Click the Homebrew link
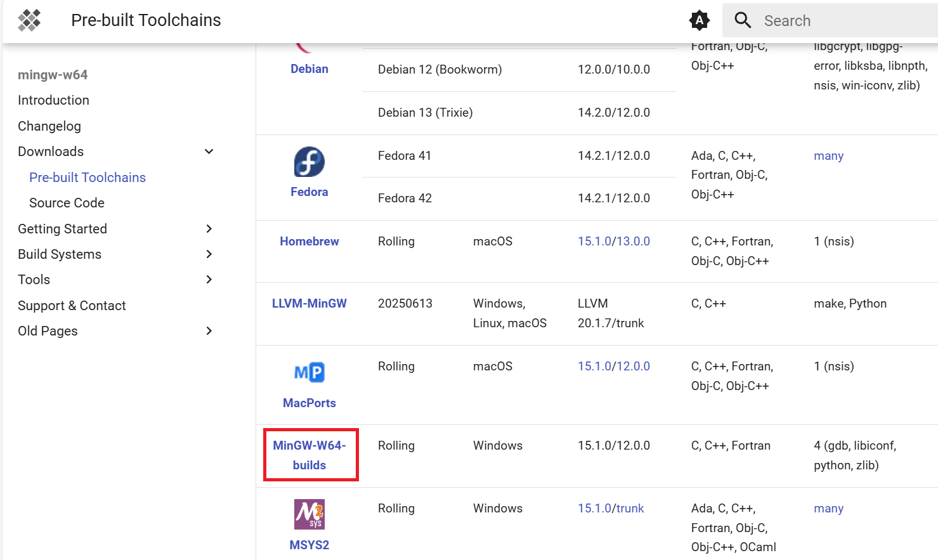Image resolution: width=938 pixels, height=560 pixels. click(x=309, y=242)
